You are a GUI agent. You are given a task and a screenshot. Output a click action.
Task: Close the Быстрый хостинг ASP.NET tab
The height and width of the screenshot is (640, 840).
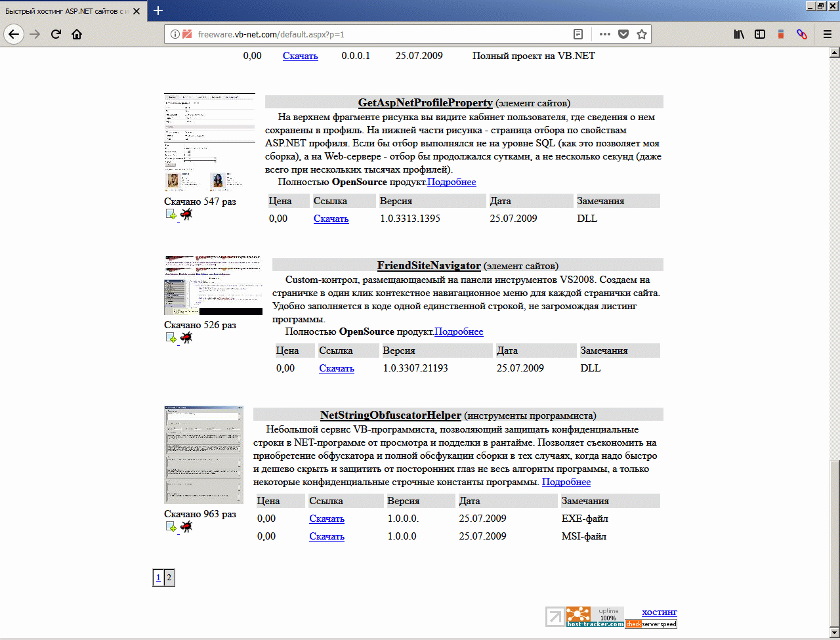tap(136, 11)
